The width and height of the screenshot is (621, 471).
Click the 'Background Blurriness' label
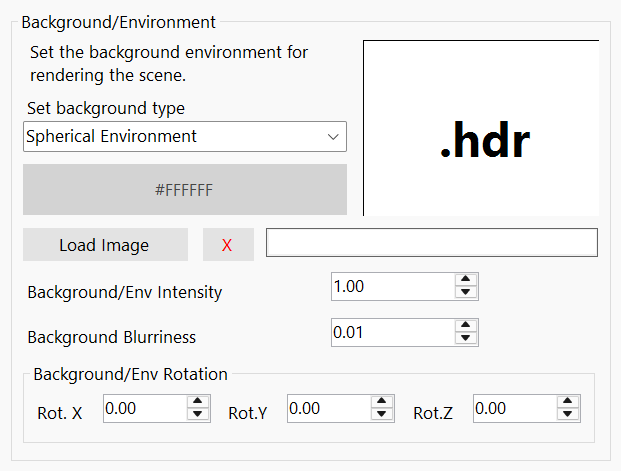pyautogui.click(x=112, y=338)
